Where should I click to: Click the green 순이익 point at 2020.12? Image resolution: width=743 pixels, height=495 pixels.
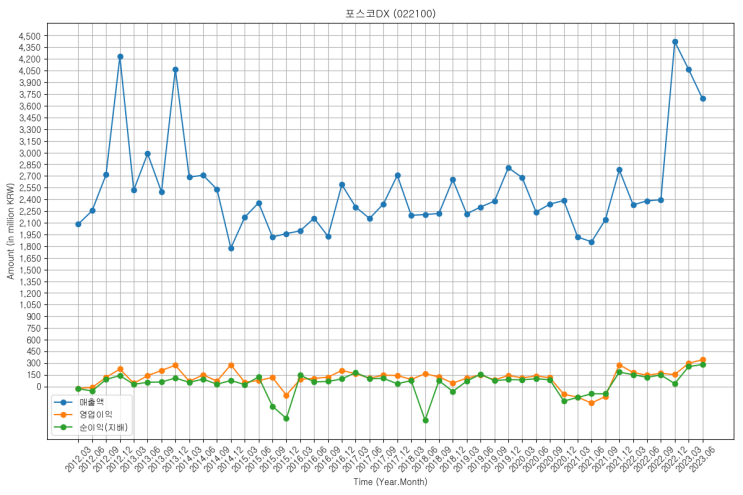coord(564,401)
